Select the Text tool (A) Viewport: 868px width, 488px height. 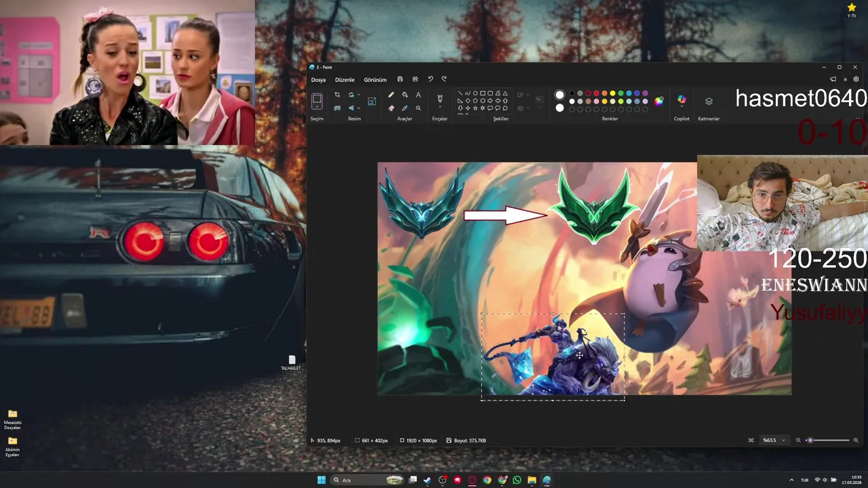(418, 95)
